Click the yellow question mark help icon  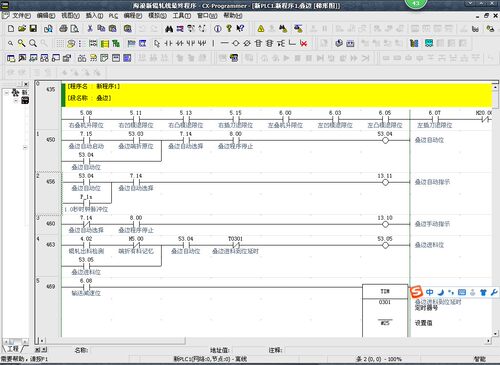point(229,29)
